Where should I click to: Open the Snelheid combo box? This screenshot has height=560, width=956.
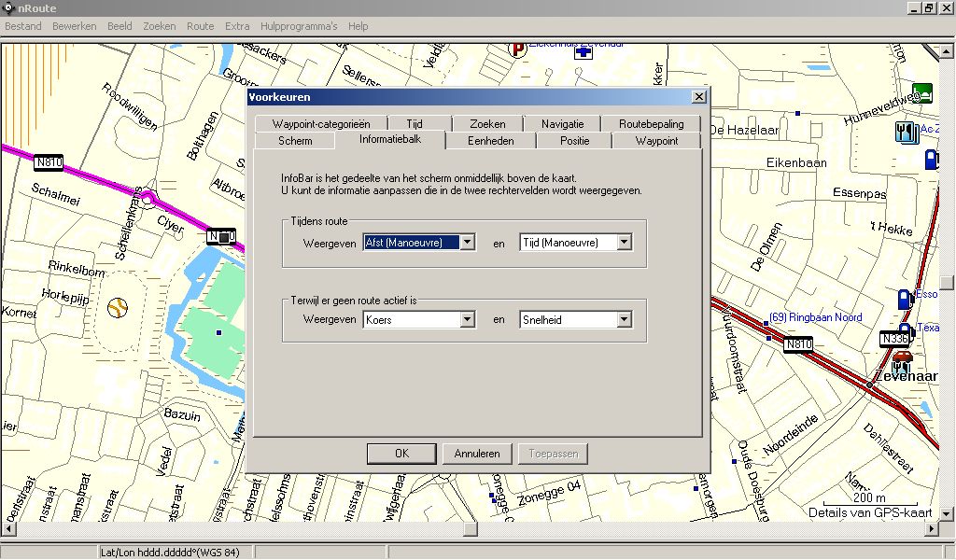(624, 319)
